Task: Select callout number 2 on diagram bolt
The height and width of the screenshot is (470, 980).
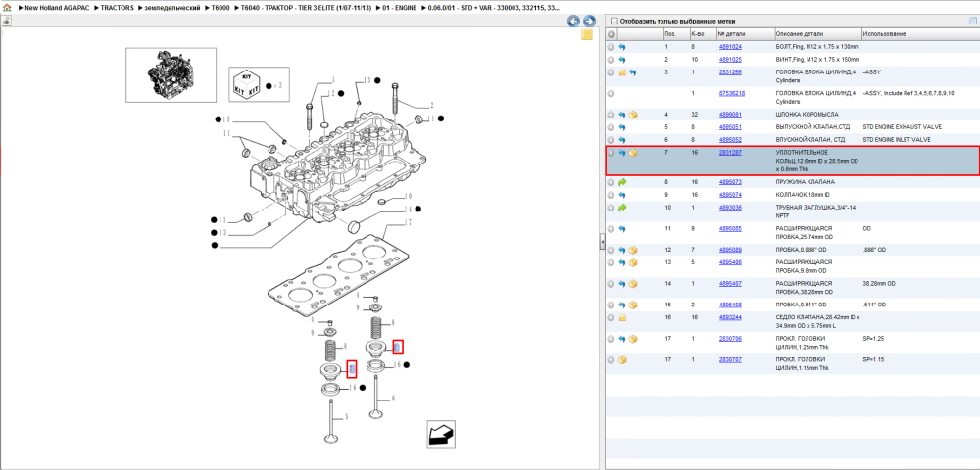Action: 430,106
